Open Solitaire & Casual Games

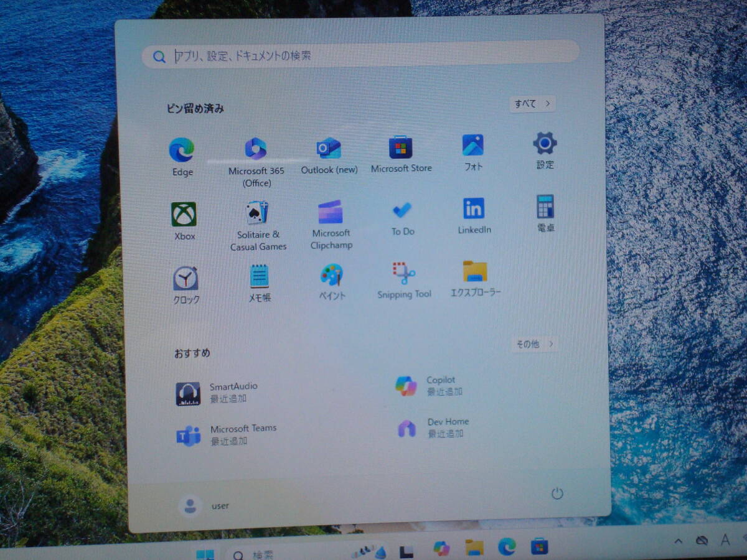[258, 225]
